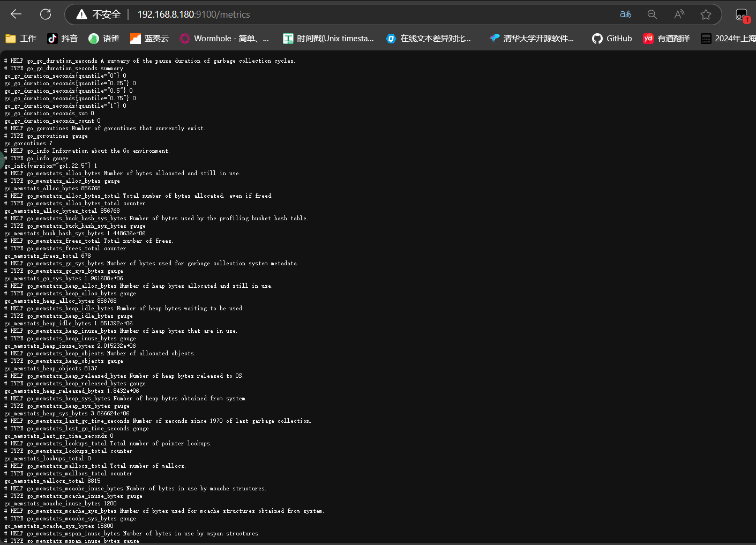This screenshot has width=756, height=545.
Task: Reload the metrics page
Action: coord(46,14)
